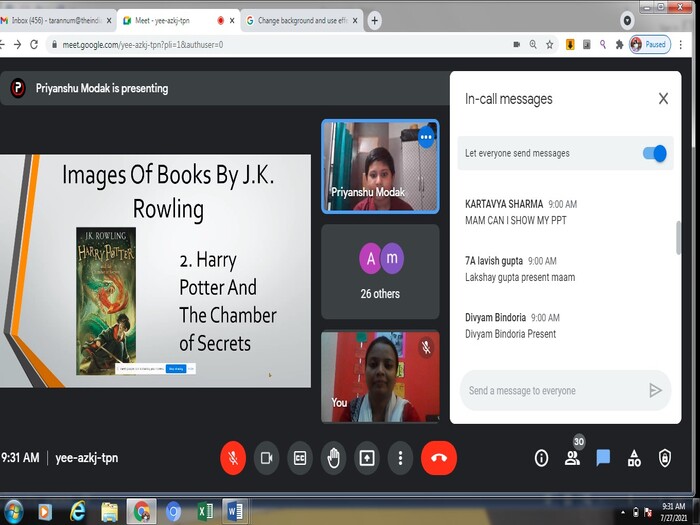Viewport: 700px width, 525px height.
Task: Click your own video tile labeled You
Action: click(380, 377)
